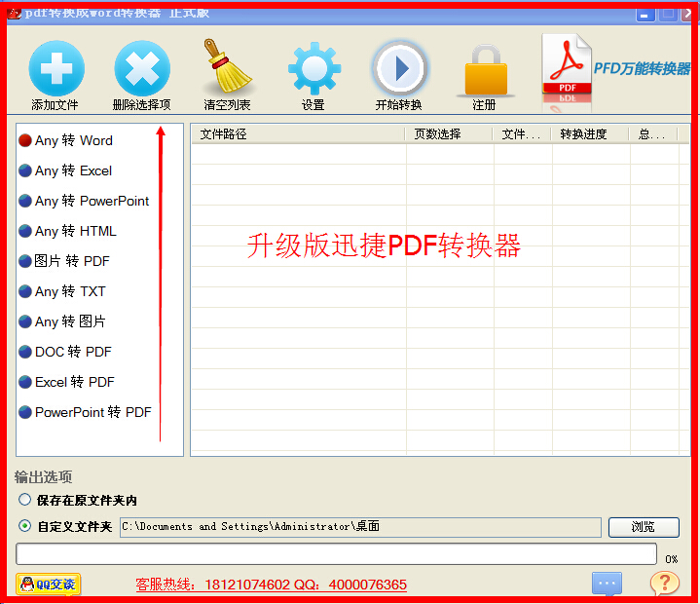
Task: Click the orange lock register icon
Action: pos(486,70)
